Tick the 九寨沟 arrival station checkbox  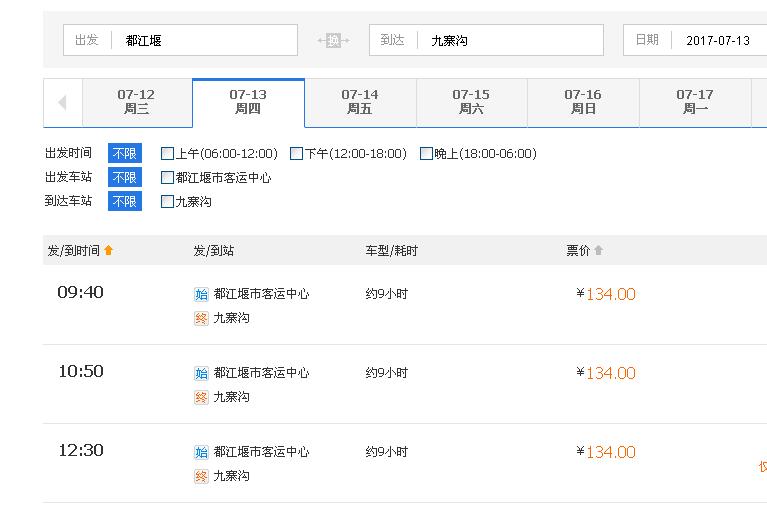coord(168,202)
